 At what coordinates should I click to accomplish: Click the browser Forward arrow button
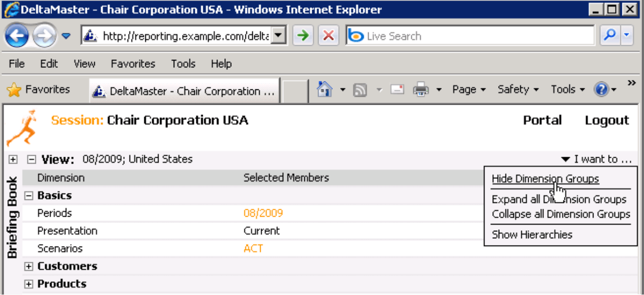(45, 36)
